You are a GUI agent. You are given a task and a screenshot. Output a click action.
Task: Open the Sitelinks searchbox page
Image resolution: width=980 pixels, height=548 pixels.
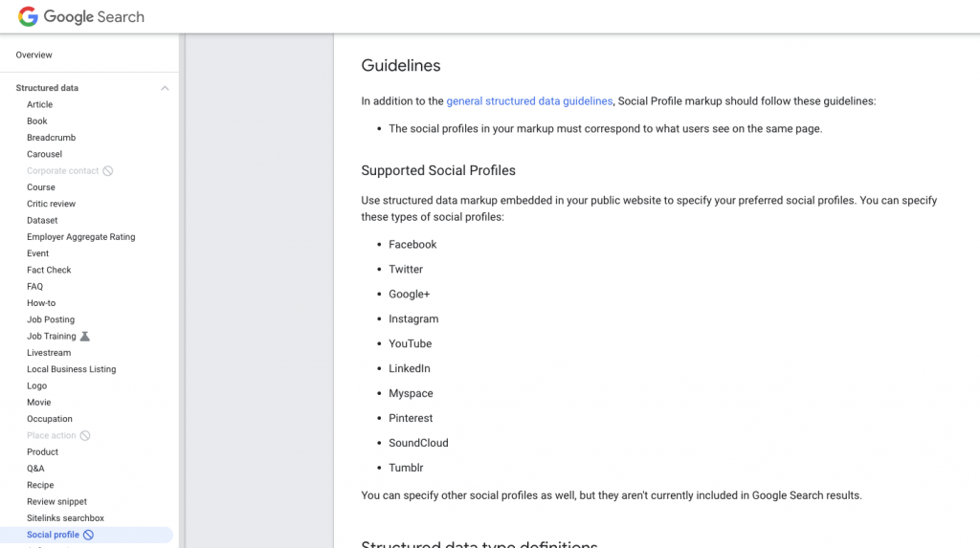65,518
